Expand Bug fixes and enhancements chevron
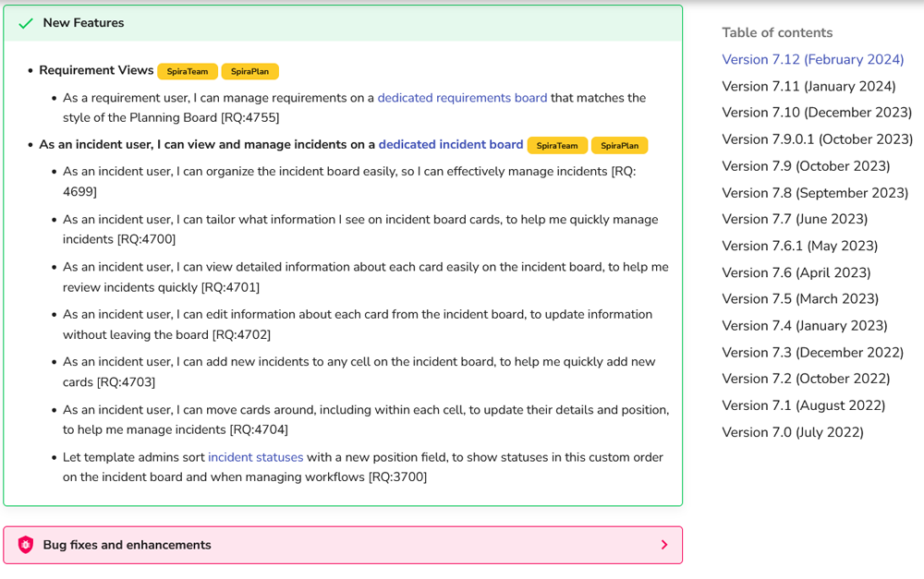This screenshot has height=579, width=924. pyautogui.click(x=663, y=545)
